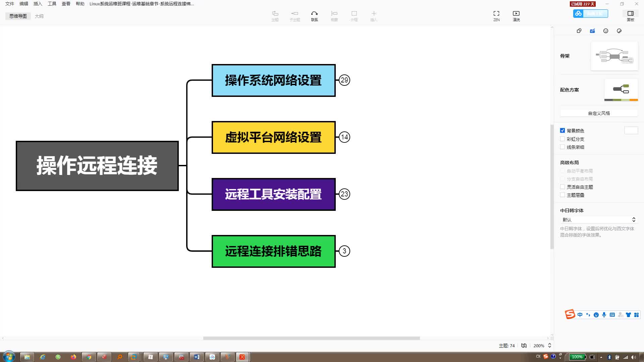644x362 pixels.
Task: Switch to the 思维导图 view tab
Action: pos(18,16)
